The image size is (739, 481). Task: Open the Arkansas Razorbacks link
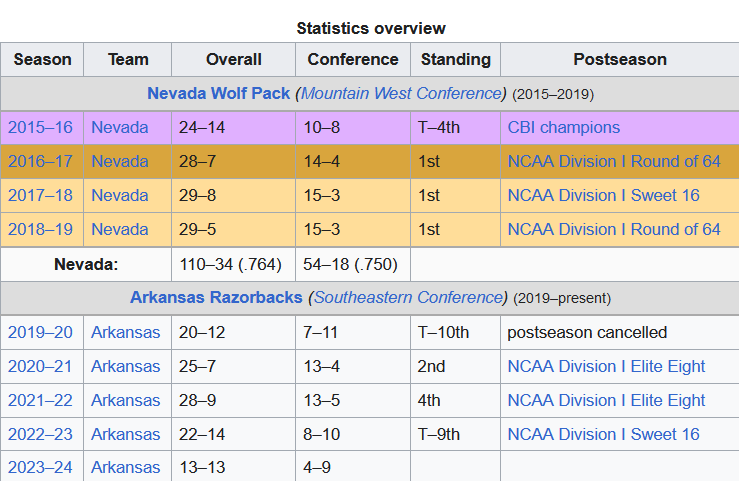[216, 297]
